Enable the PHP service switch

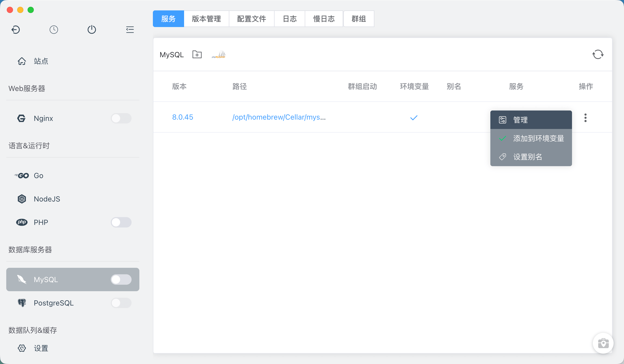click(x=121, y=222)
